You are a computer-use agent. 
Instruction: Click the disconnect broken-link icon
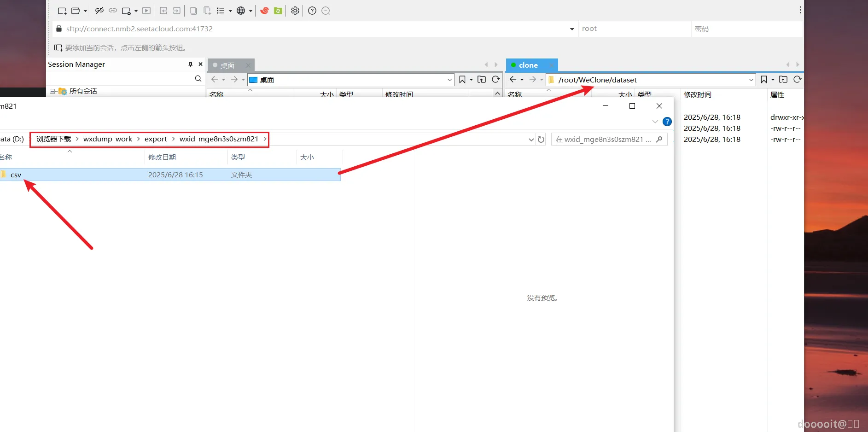pyautogui.click(x=99, y=11)
